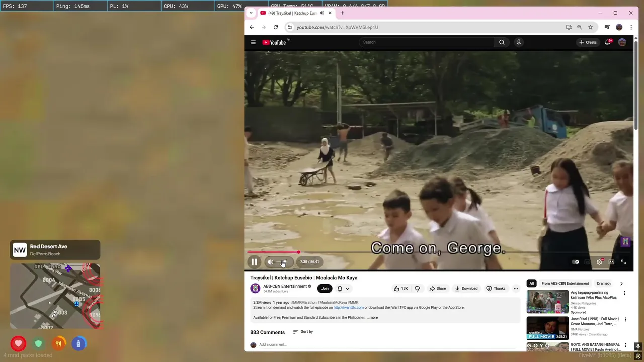644x362 pixels.
Task: Go to the YouTube home logo
Action: tap(274, 42)
